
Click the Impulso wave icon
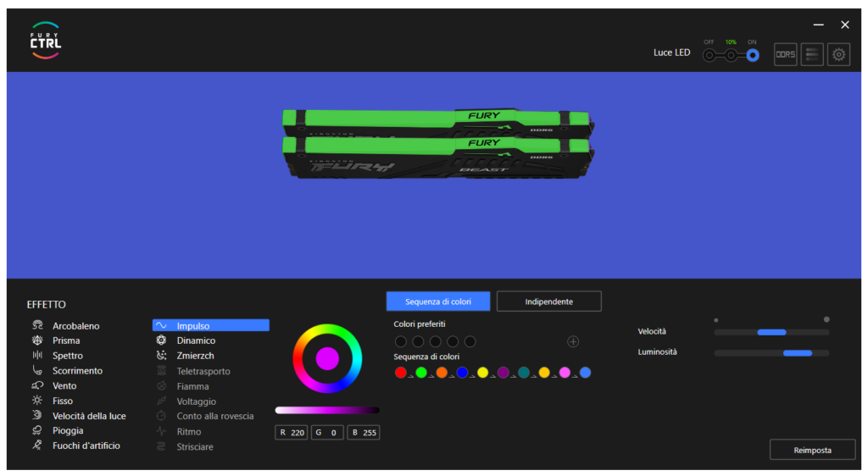pos(161,325)
